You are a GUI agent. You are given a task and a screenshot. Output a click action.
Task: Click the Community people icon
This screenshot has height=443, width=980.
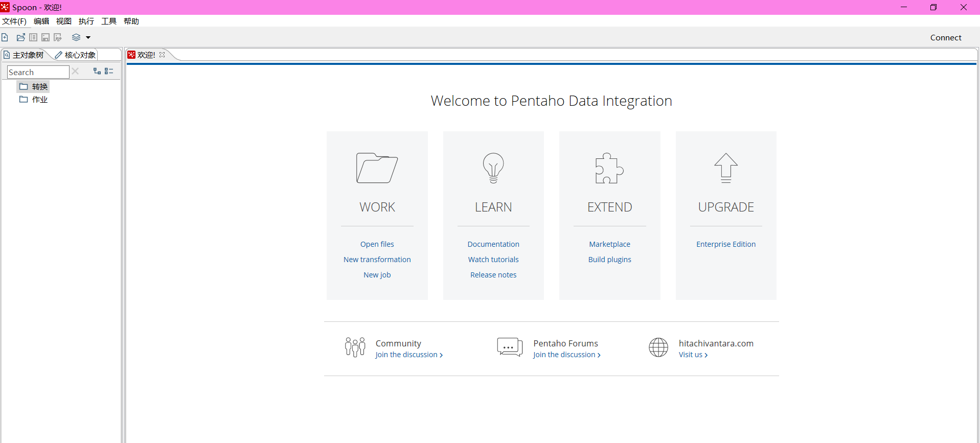click(x=355, y=347)
